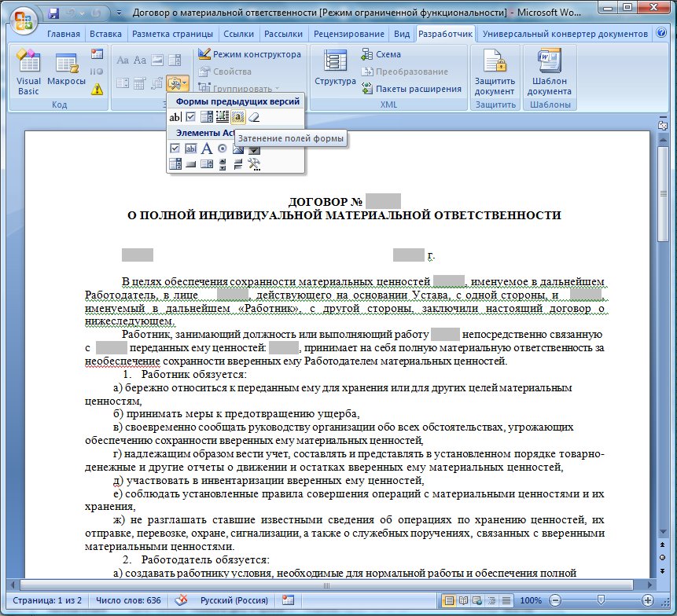Open More Controls tools icon

(254, 164)
